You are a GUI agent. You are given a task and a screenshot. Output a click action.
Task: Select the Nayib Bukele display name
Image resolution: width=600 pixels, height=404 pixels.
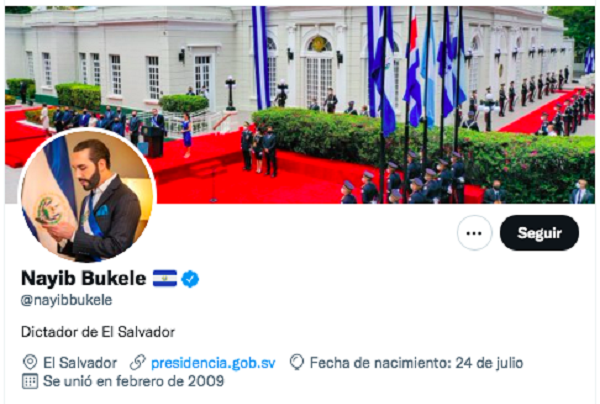tap(84, 278)
